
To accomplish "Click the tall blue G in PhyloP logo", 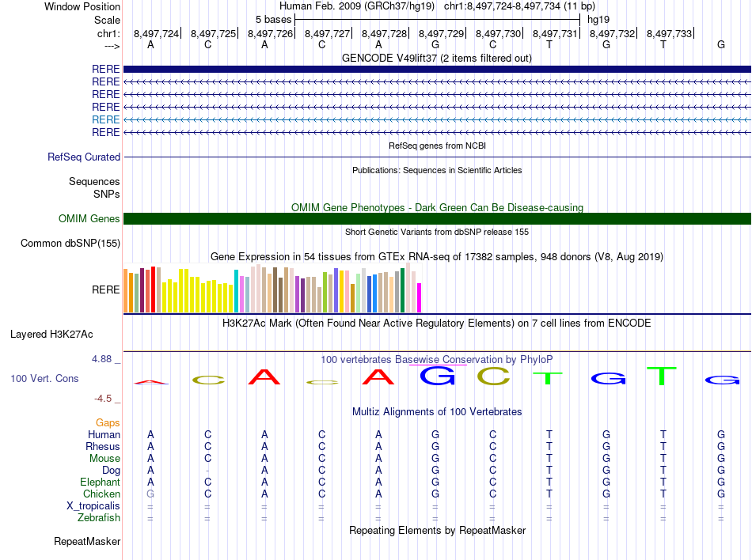I will [437, 376].
